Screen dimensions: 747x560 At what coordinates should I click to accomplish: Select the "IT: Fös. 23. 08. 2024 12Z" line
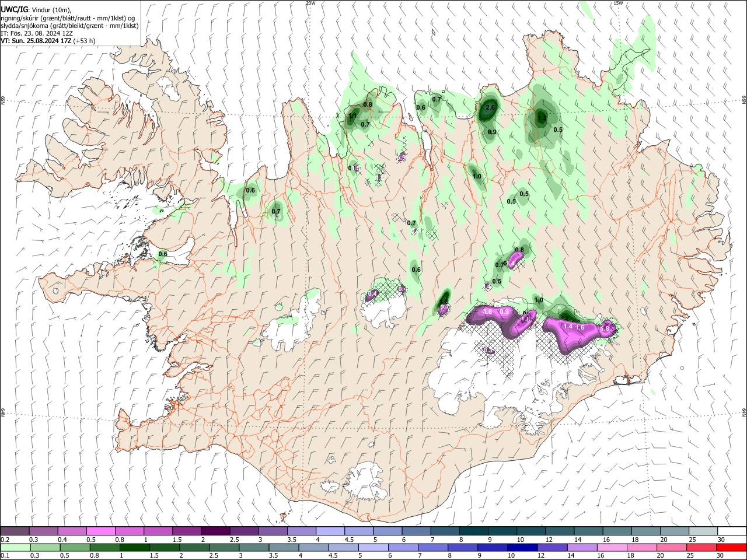click(x=37, y=33)
